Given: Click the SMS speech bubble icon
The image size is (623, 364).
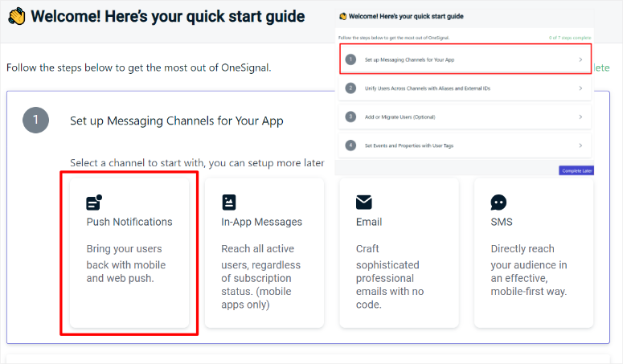Looking at the screenshot, I should (x=498, y=202).
